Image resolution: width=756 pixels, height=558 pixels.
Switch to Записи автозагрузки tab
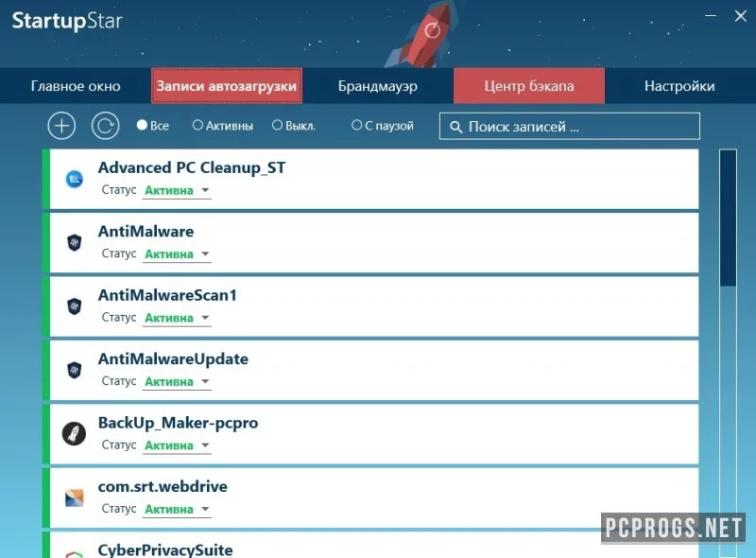(227, 86)
